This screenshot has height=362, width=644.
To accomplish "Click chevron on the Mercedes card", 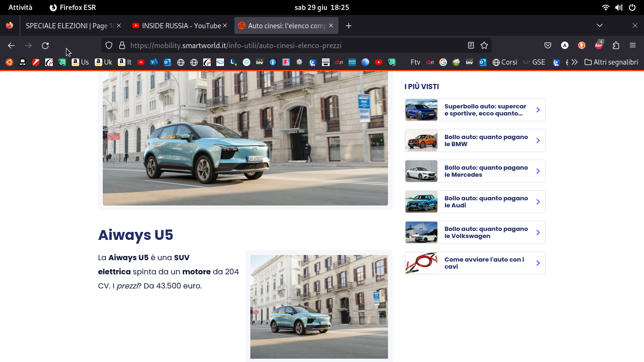I will click(x=538, y=171).
